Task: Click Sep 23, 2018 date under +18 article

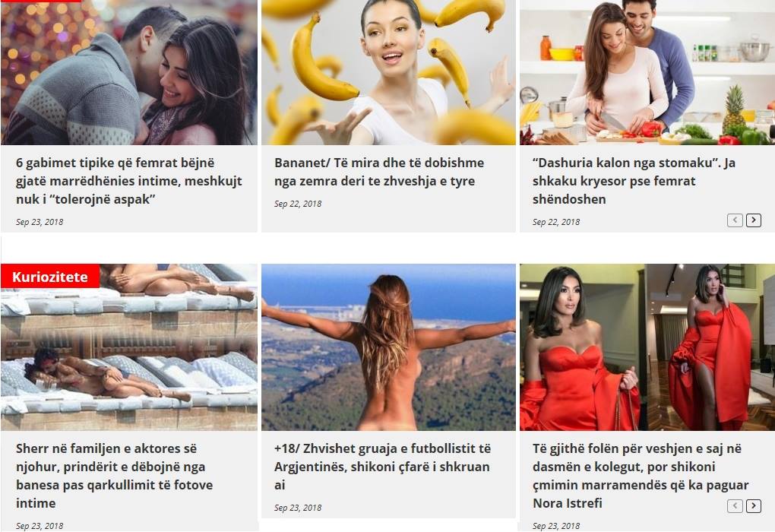Action: click(298, 508)
